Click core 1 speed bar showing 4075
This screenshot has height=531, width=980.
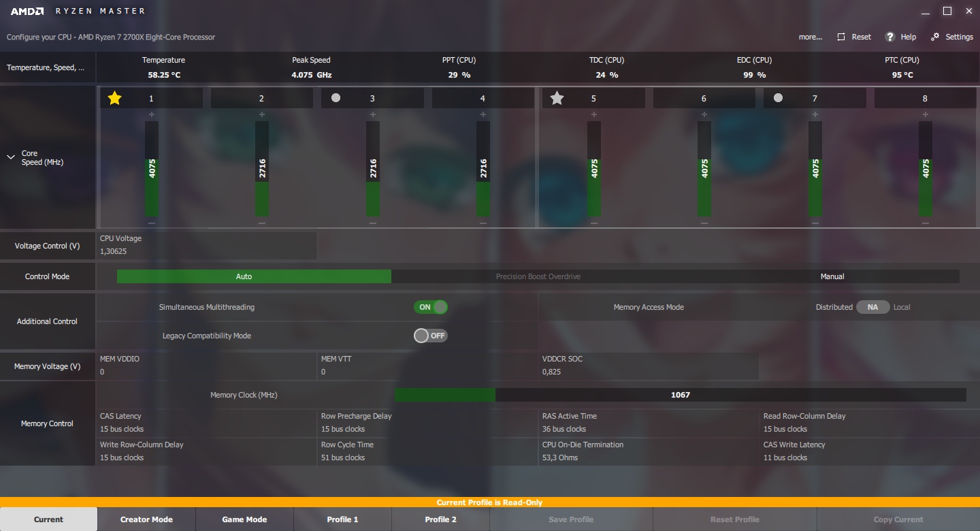click(x=152, y=169)
